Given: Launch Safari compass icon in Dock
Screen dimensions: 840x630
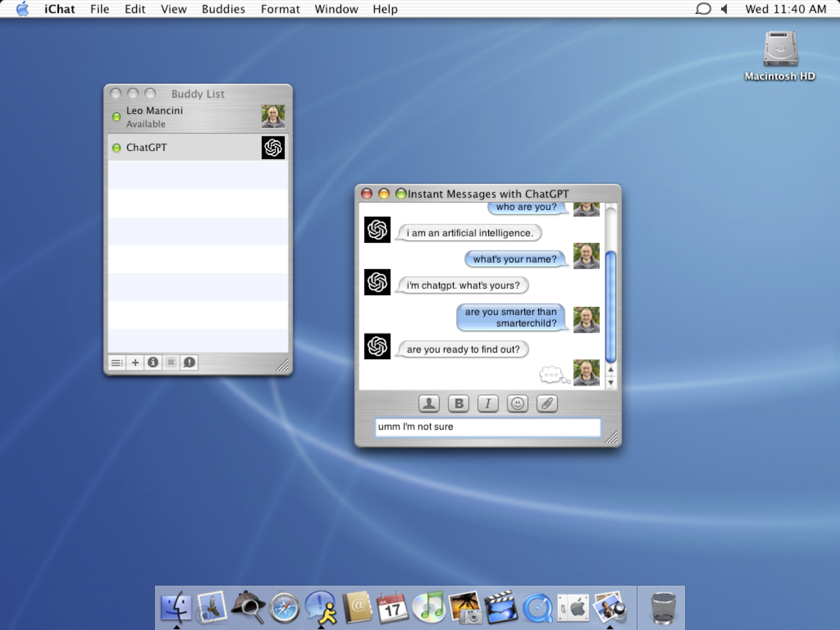Looking at the screenshot, I should 284,608.
